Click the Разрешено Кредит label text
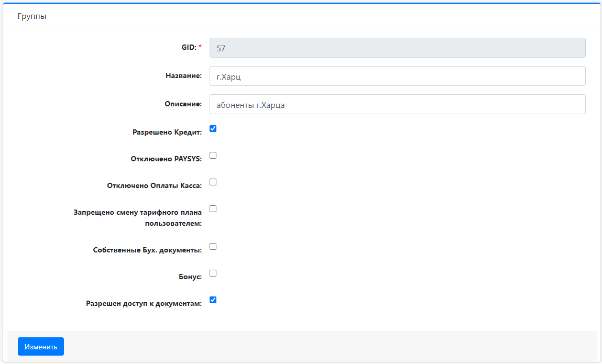The image size is (602, 364). [x=167, y=132]
